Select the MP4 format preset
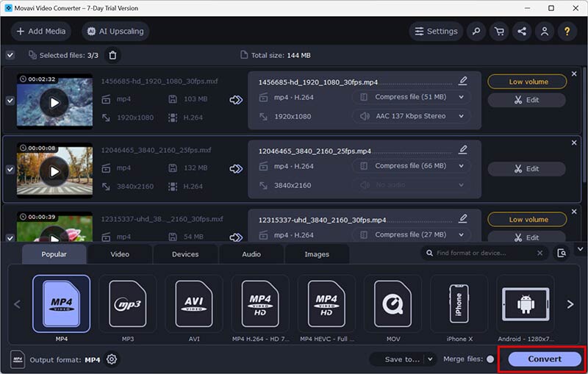The image size is (588, 374). click(62, 304)
